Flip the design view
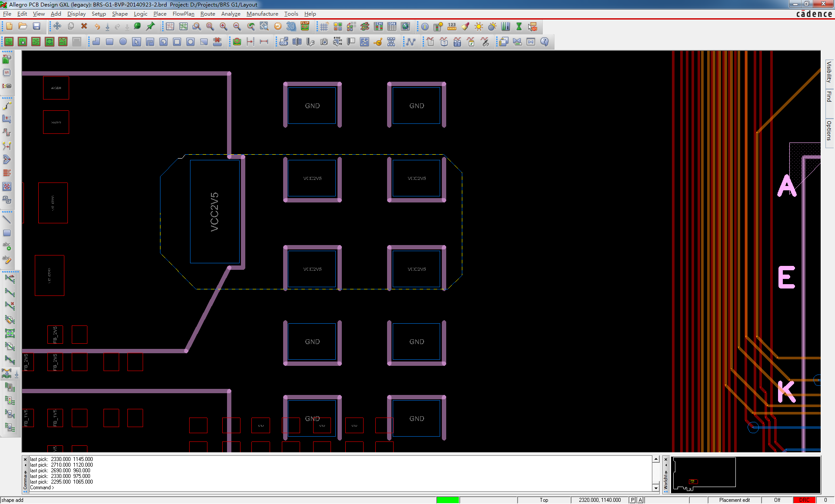The image size is (835, 504). tap(305, 27)
